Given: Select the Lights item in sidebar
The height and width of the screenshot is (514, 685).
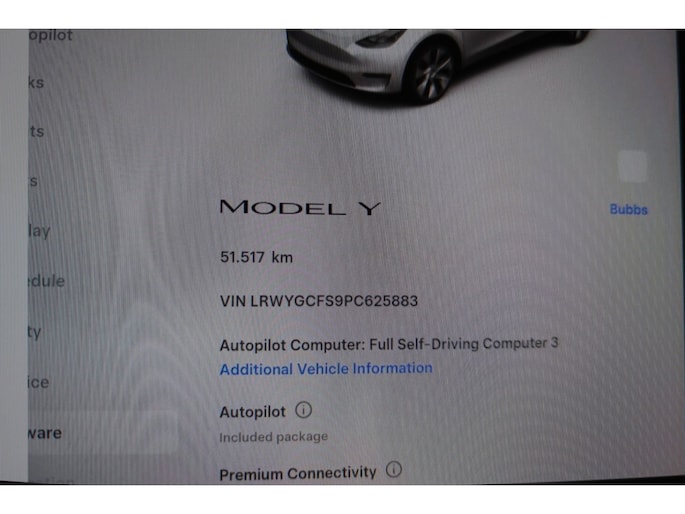Looking at the screenshot, I should (37, 131).
